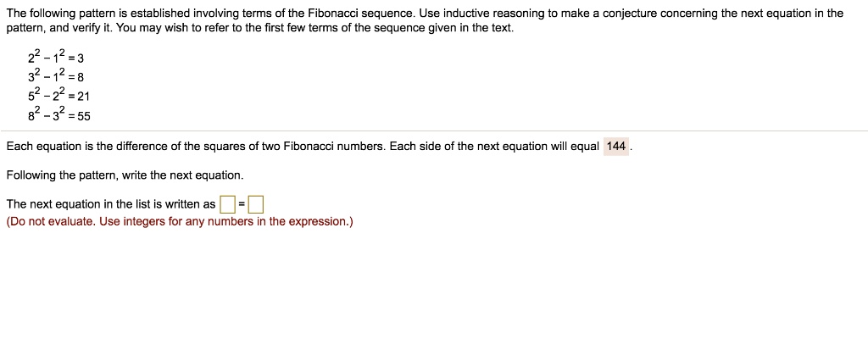
Task: Click the opening line 'The following pattern is established'
Action: click(425, 14)
